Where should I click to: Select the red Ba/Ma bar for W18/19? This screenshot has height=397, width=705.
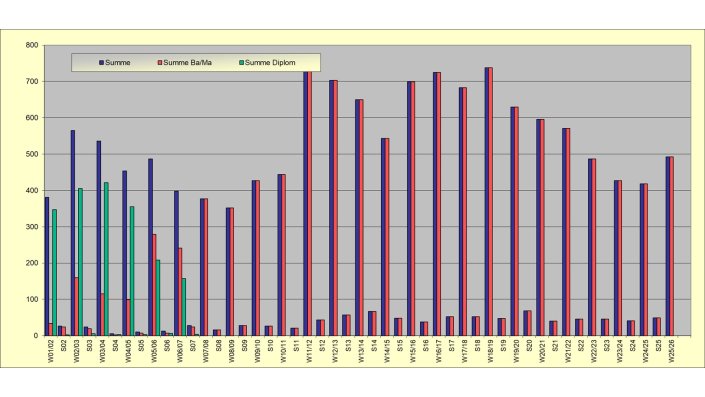(x=490, y=201)
